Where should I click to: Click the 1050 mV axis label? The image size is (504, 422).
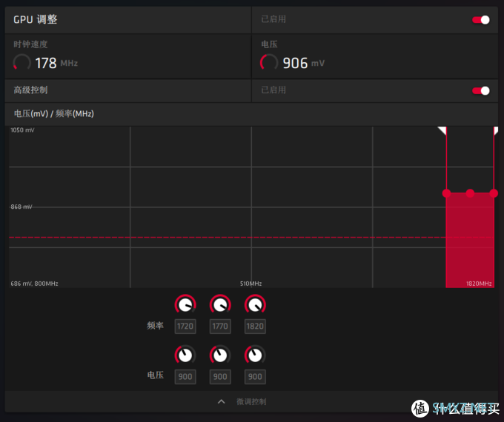click(22, 130)
